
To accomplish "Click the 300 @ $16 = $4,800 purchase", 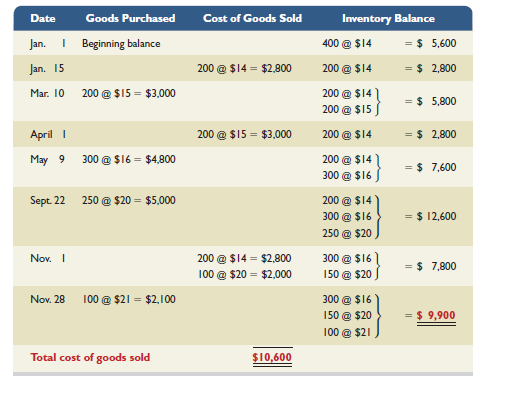I will pyautogui.click(x=129, y=159).
